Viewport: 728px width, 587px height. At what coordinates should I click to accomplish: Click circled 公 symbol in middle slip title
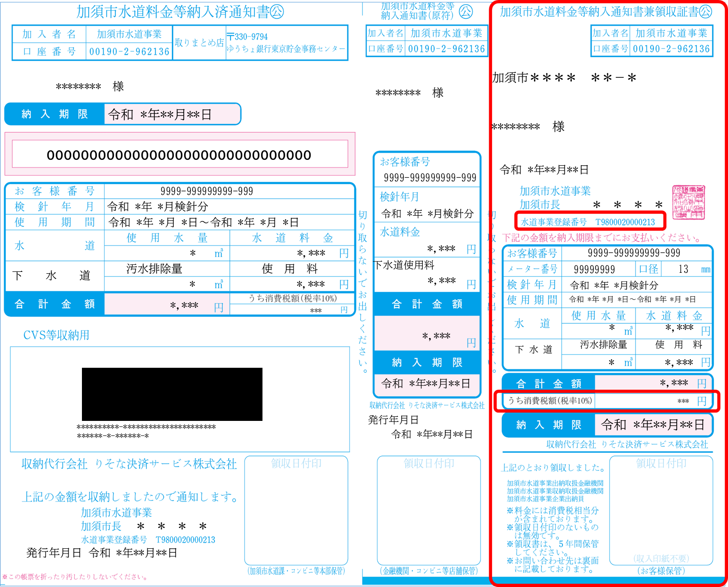(466, 12)
